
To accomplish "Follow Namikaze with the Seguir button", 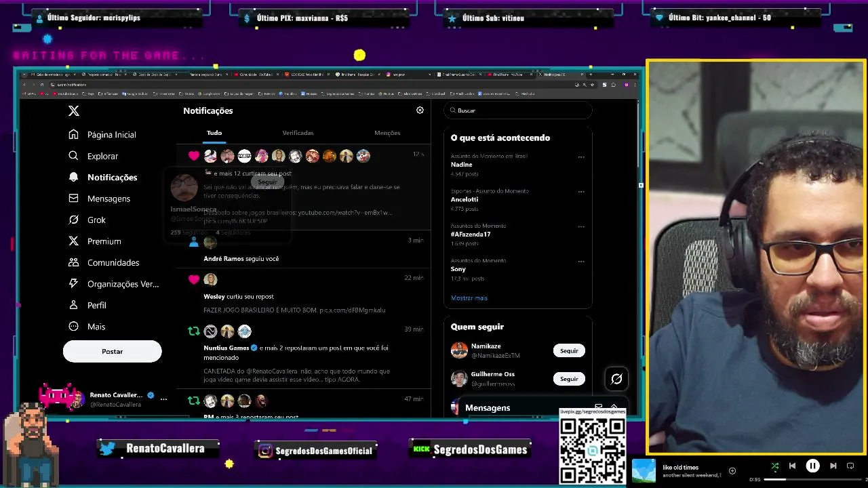I will click(x=569, y=350).
